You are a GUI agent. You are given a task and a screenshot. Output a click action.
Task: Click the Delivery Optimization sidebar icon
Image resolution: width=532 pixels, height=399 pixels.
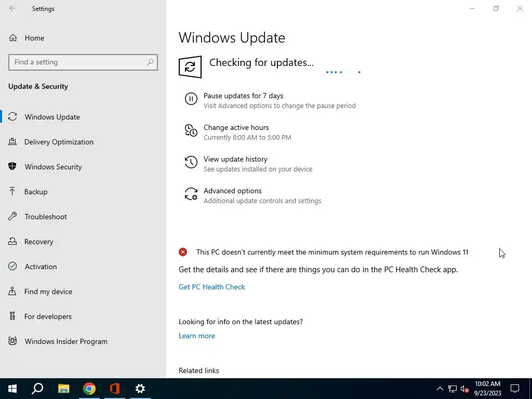tap(12, 142)
